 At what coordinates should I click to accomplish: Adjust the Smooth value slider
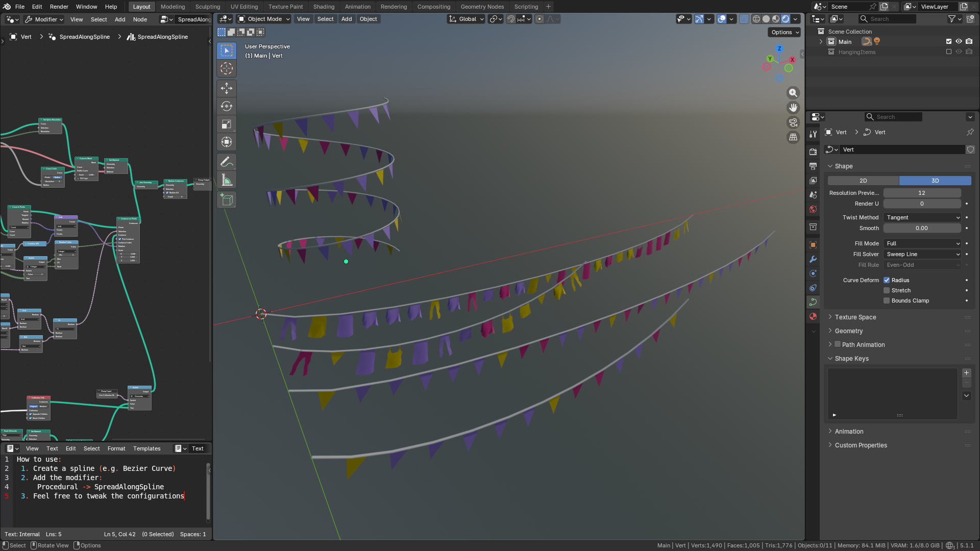(x=922, y=228)
